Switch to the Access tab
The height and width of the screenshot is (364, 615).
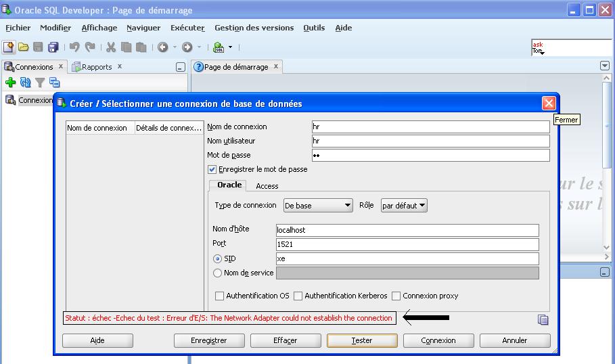(267, 186)
